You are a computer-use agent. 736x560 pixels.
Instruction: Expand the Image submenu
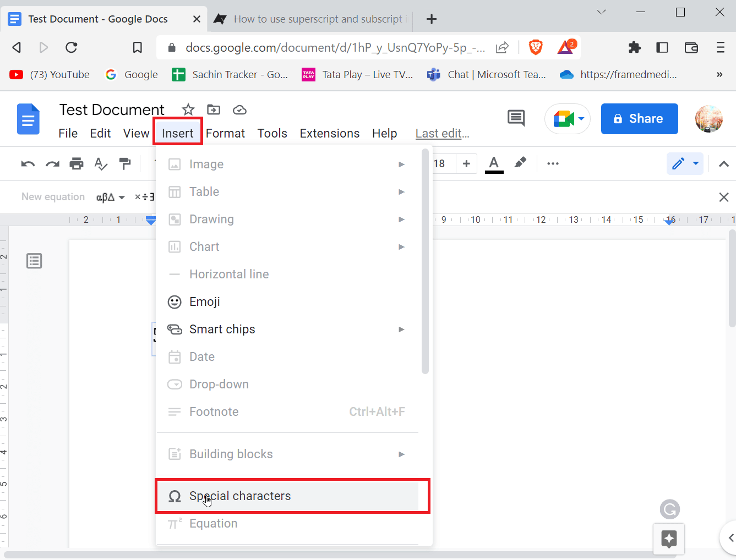coord(287,164)
